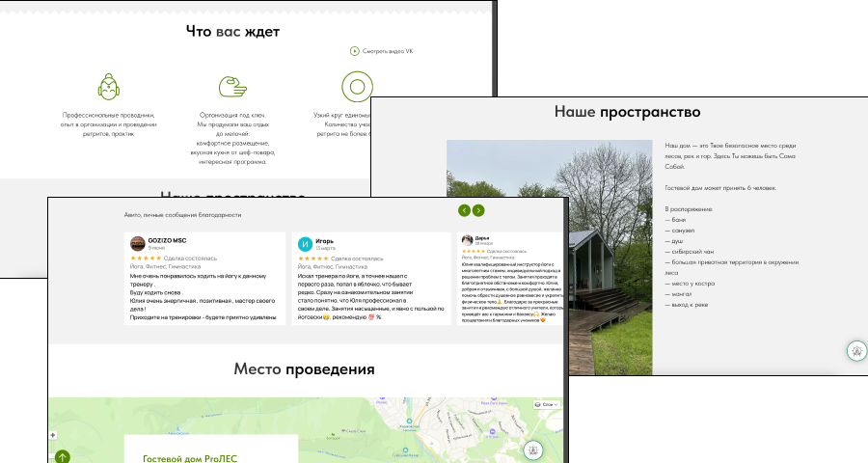Click the 'Что вас ждет' heading
The height and width of the screenshot is (463, 868).
(x=232, y=32)
